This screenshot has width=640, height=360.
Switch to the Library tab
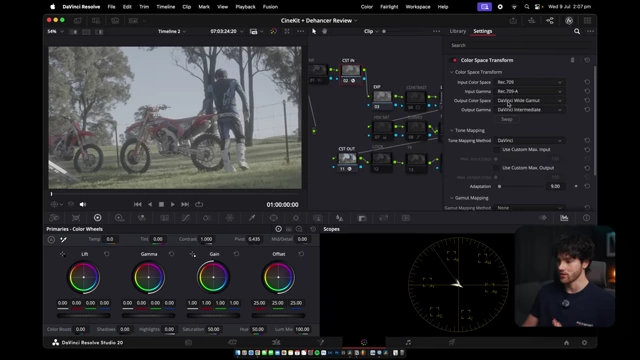458,31
